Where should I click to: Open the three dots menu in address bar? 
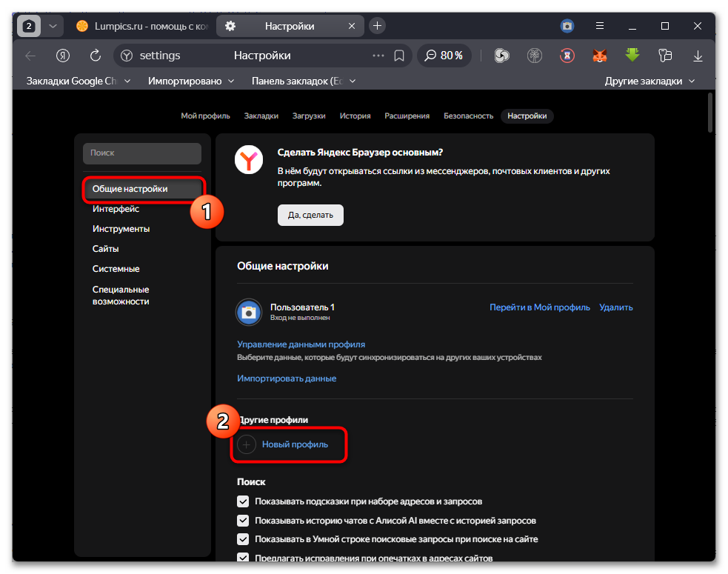(x=378, y=56)
